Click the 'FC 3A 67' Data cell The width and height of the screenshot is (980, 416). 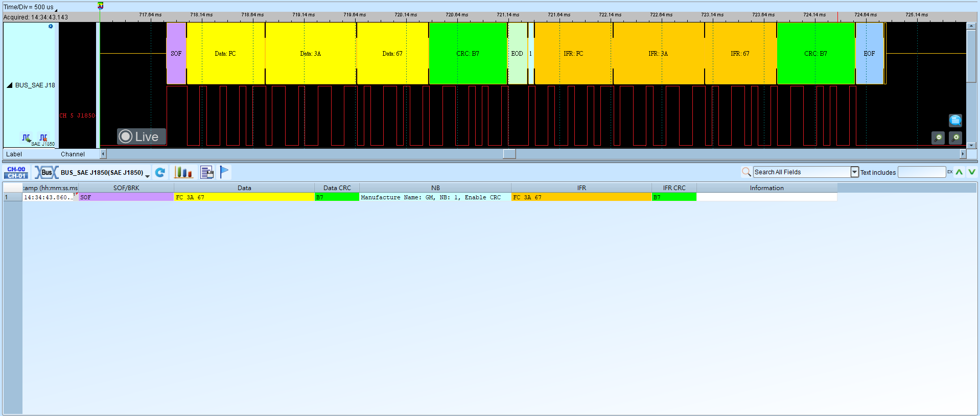point(244,197)
